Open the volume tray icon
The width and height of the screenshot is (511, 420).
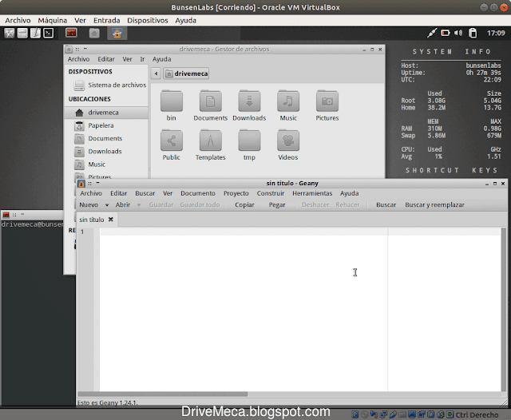point(458,33)
